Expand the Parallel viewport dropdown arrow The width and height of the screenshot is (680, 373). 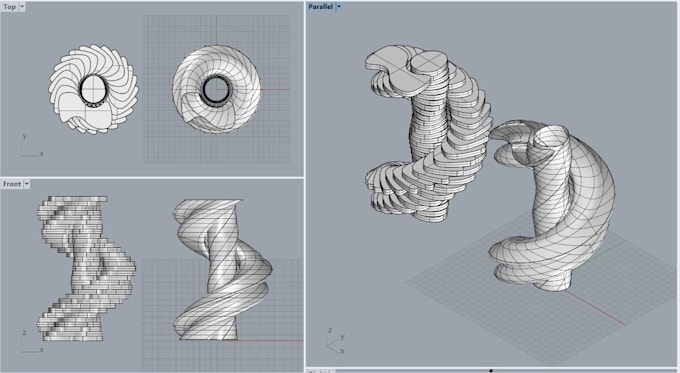[x=339, y=7]
